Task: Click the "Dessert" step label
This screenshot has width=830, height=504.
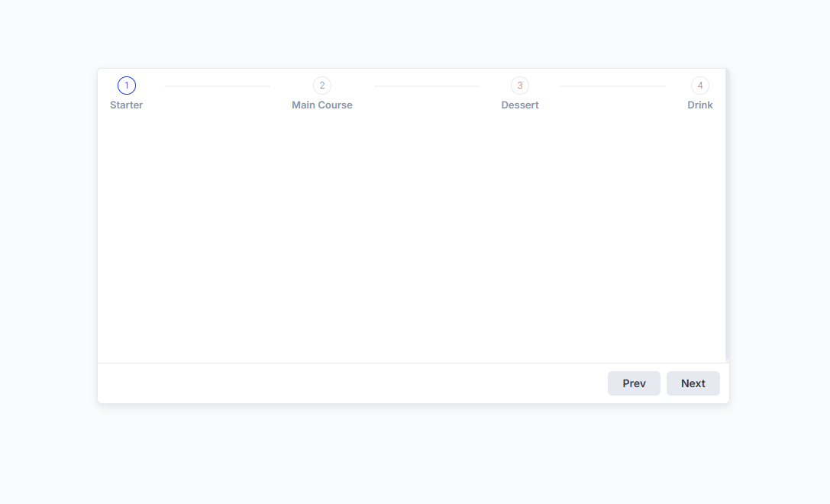Action: 520,105
